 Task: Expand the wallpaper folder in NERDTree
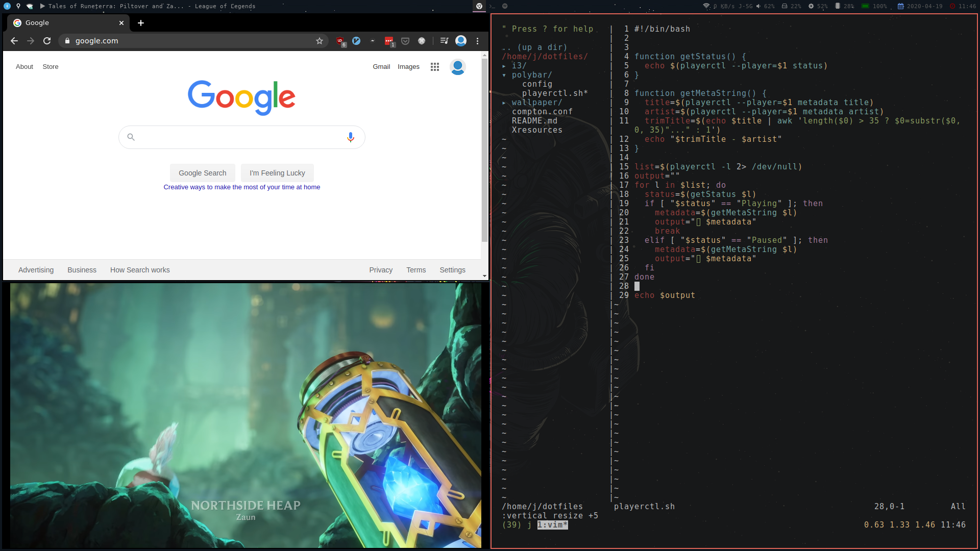click(x=536, y=103)
